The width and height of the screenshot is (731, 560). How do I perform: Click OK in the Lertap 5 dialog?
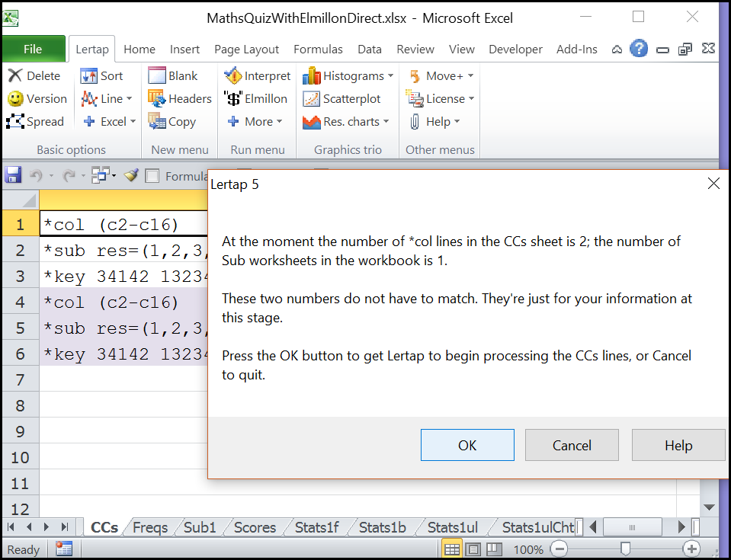[x=467, y=445]
